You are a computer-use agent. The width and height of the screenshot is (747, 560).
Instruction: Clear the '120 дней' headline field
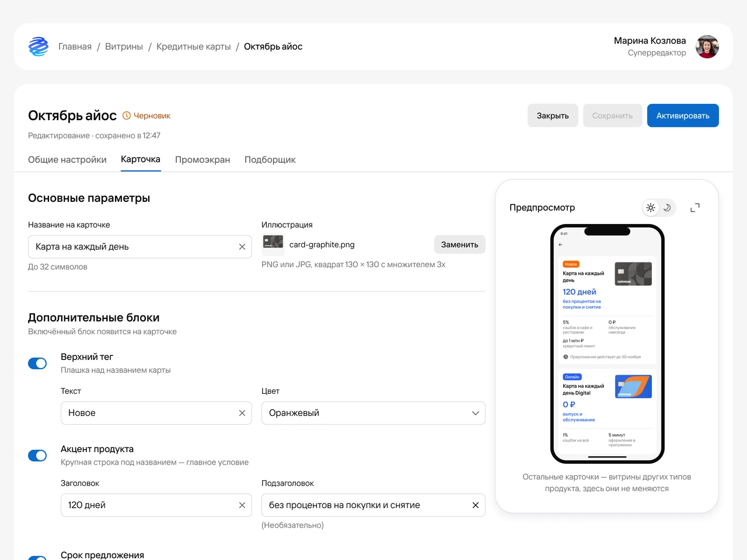pos(242,505)
